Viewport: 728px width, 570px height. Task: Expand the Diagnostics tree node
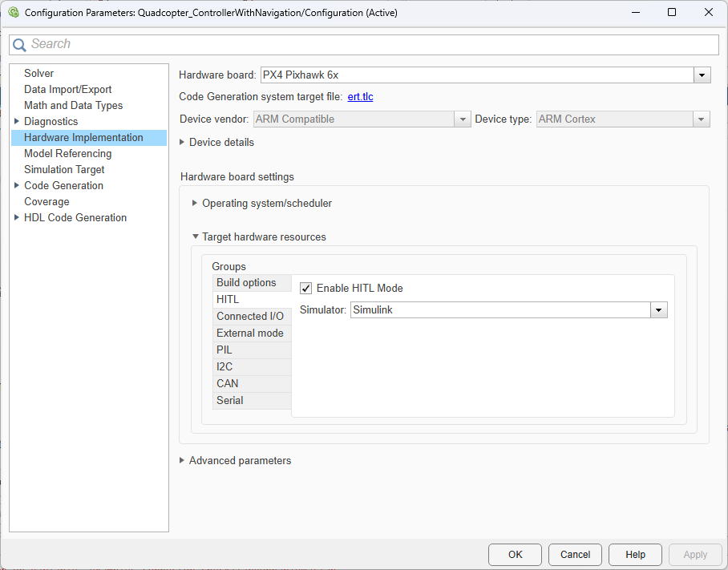(17, 121)
